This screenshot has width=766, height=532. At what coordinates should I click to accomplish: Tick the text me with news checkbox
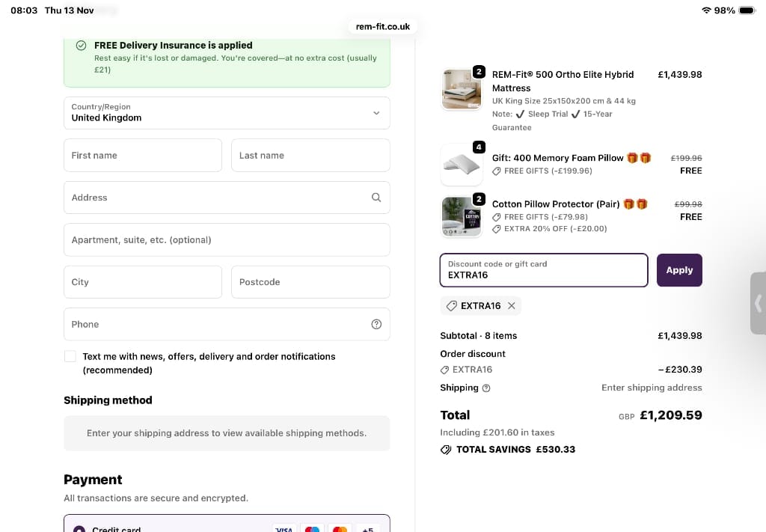pos(70,356)
